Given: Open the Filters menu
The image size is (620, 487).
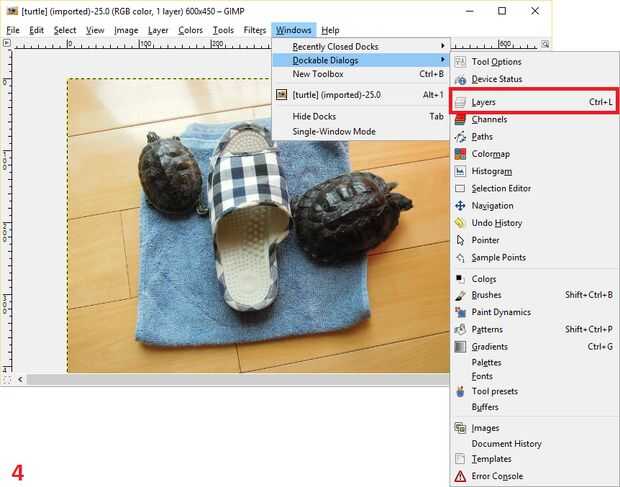Looking at the screenshot, I should [255, 30].
